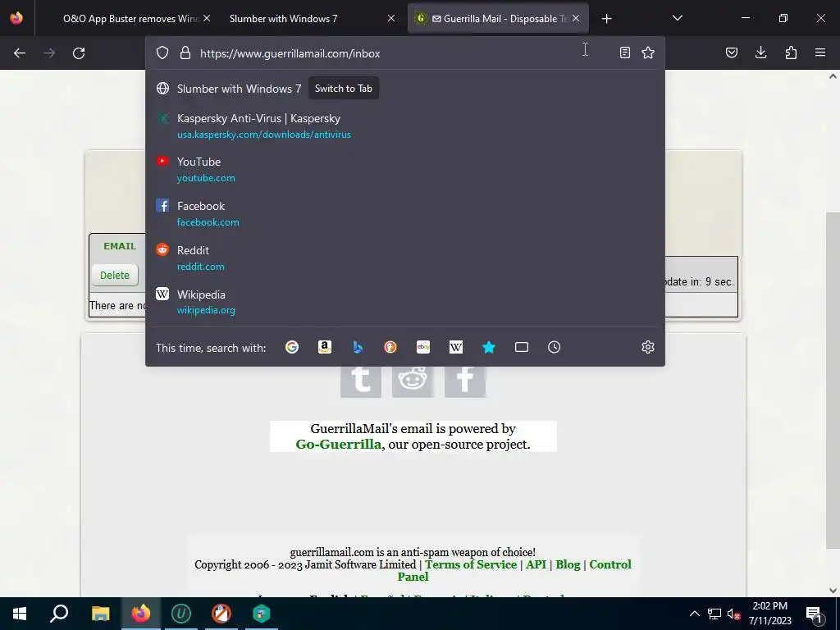Click the Delete button in the inbox
The height and width of the screenshot is (630, 840).
click(x=115, y=275)
